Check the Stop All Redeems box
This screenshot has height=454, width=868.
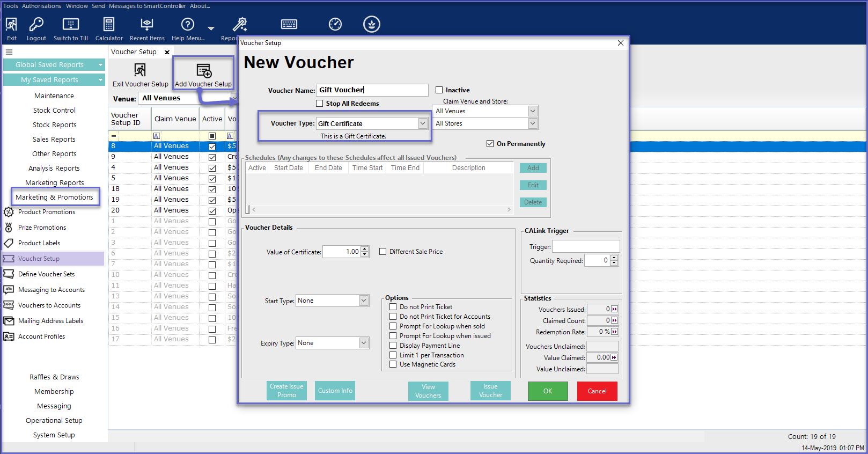tap(320, 104)
